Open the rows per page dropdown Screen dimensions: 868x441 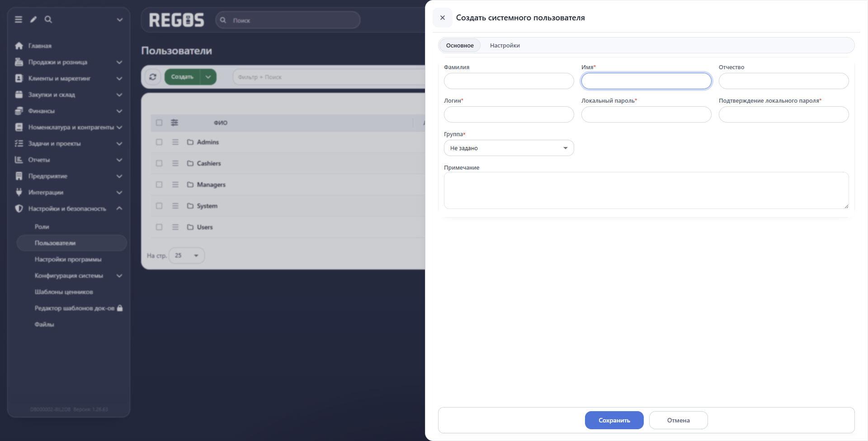click(187, 256)
